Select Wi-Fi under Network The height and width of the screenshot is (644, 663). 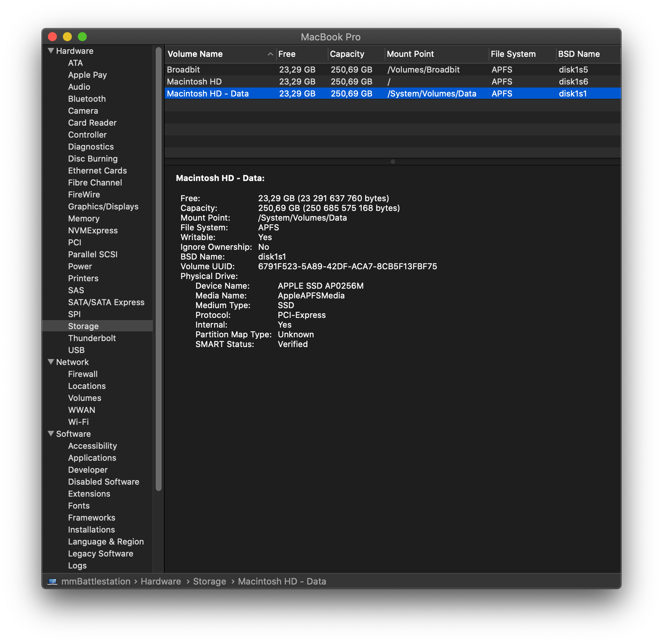point(78,422)
